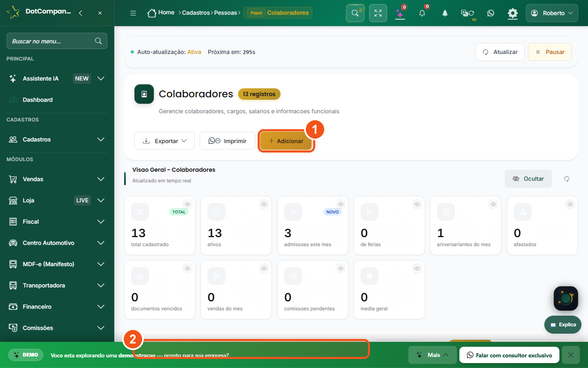588x368 pixels.
Task: Expand the Vendas menu chevron
Action: point(101,179)
